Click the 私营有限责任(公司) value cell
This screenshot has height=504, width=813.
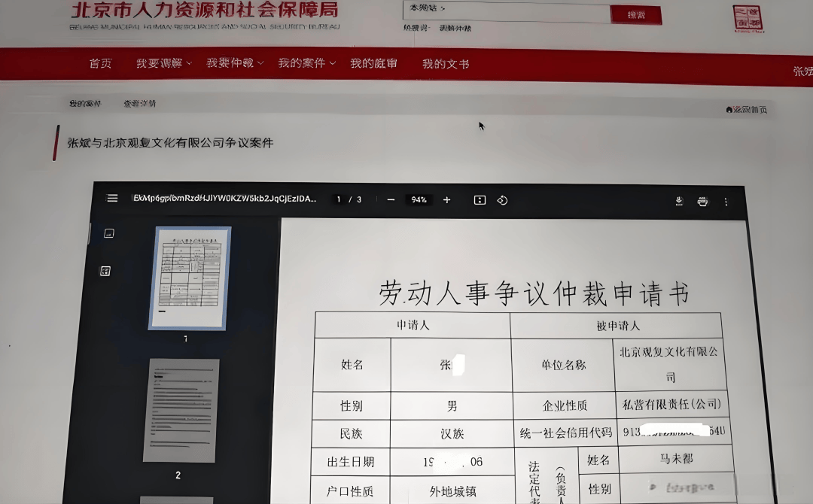pyautogui.click(x=672, y=404)
